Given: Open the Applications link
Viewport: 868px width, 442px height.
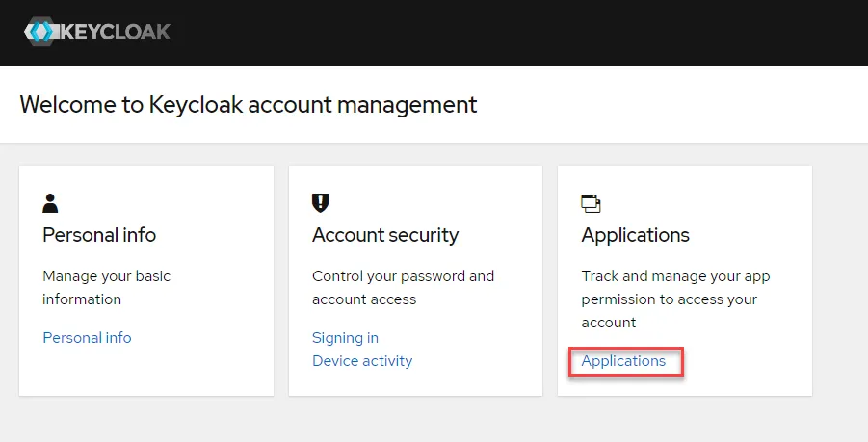Looking at the screenshot, I should (623, 361).
